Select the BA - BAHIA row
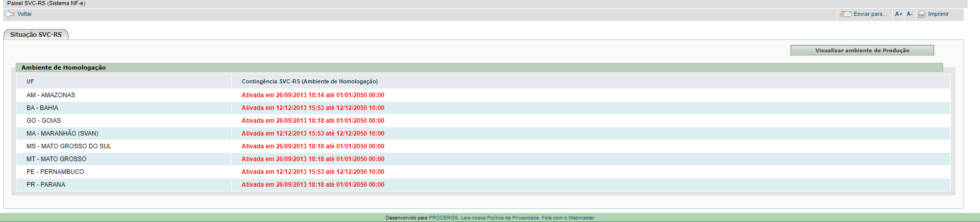980x222 pixels. (483, 108)
